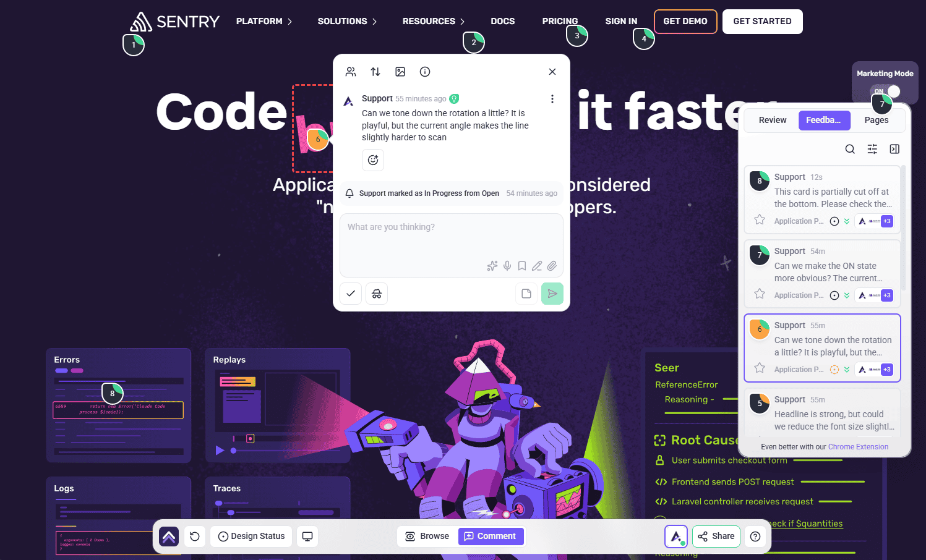
Task: Click the paperclip attachment icon
Action: (552, 266)
